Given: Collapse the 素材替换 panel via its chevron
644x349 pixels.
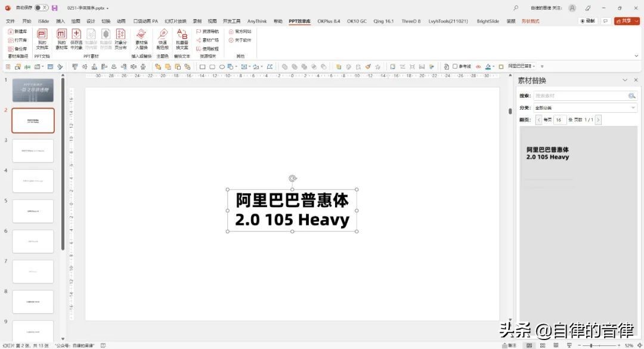Looking at the screenshot, I should tap(624, 80).
